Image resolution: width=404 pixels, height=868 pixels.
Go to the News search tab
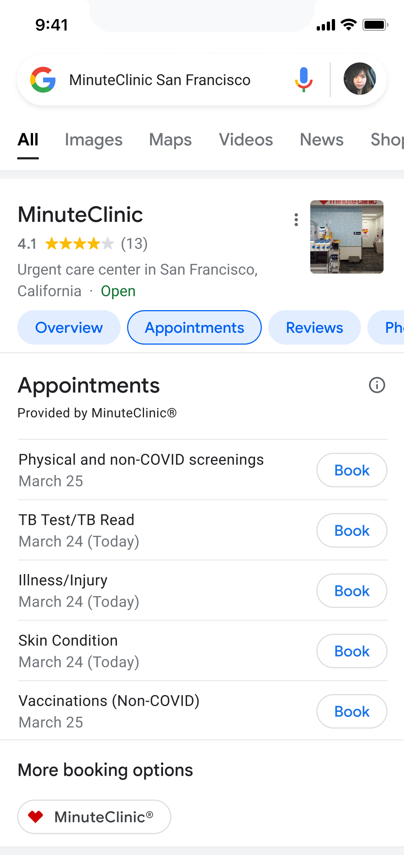[321, 140]
